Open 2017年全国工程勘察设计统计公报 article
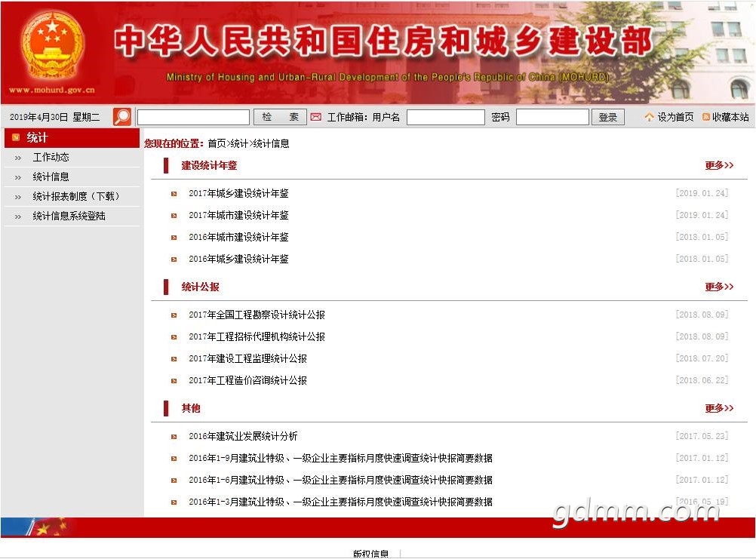 pyautogui.click(x=257, y=315)
